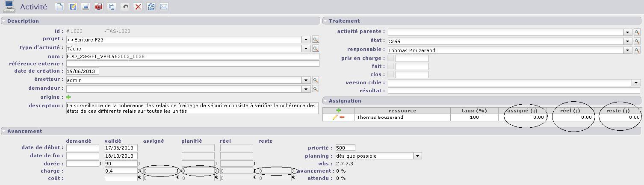Enable the 'clos' checkbox
Viewport: 644px width, 185px height.
pos(390,74)
